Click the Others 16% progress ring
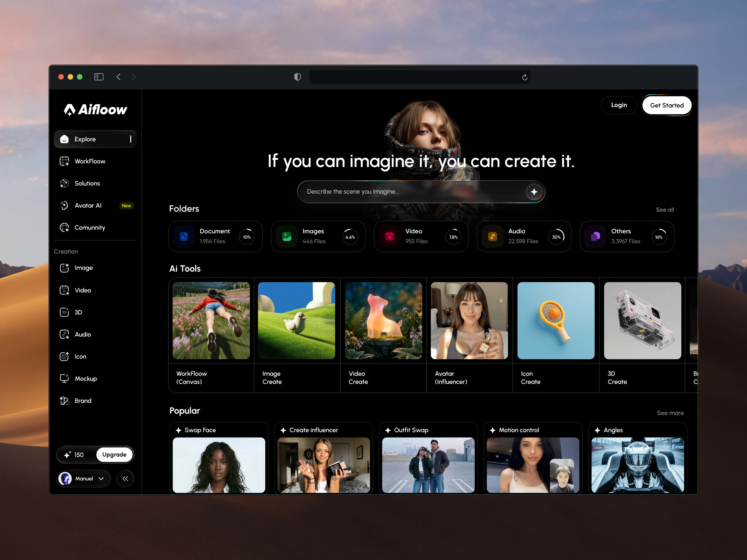This screenshot has width=747, height=560. pyautogui.click(x=659, y=237)
